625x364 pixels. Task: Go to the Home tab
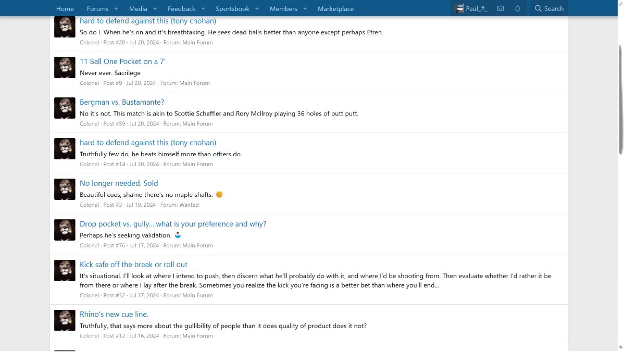65,9
